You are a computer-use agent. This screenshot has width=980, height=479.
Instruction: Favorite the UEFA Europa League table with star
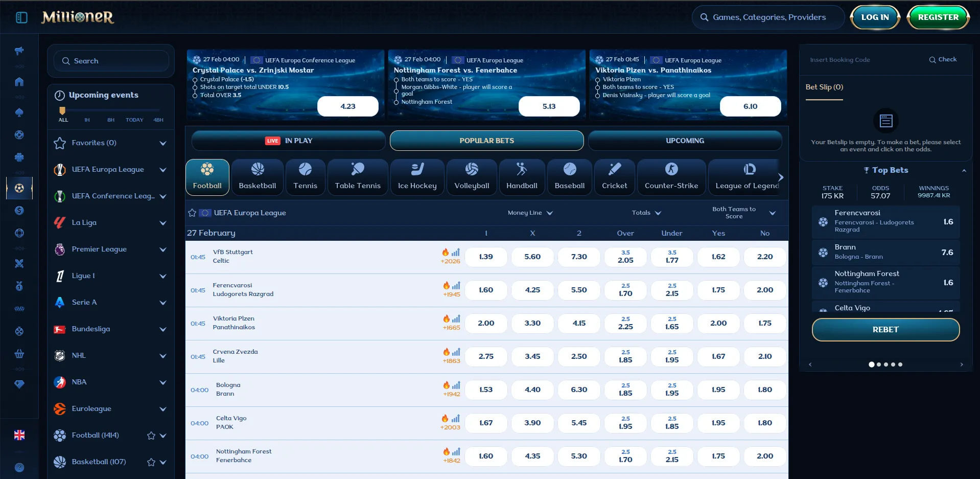tap(192, 213)
